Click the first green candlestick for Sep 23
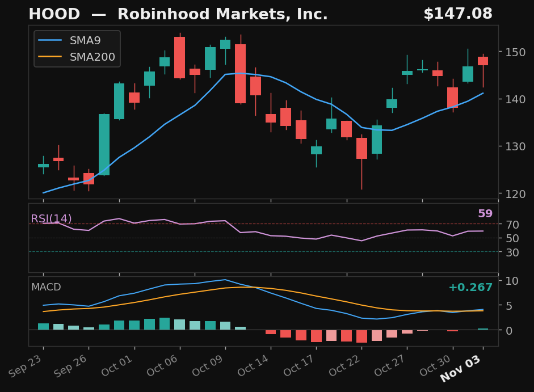Screen dimensions: 534x392 (x=43, y=166)
